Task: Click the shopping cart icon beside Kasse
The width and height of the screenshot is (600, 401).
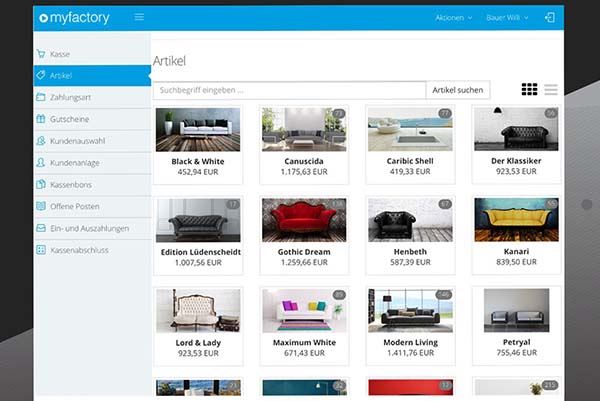Action: [41, 54]
